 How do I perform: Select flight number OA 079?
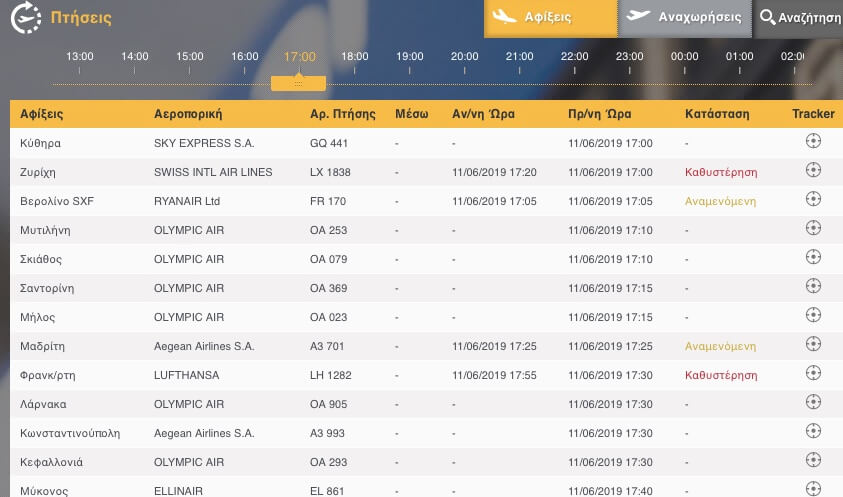(328, 259)
